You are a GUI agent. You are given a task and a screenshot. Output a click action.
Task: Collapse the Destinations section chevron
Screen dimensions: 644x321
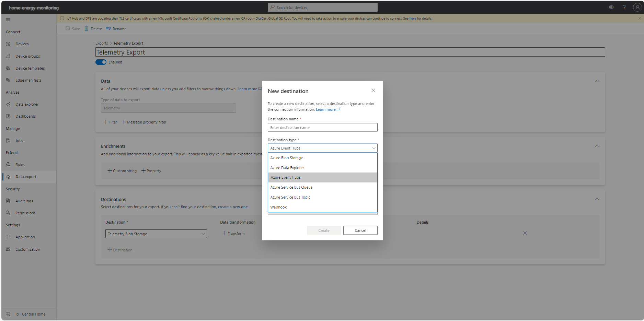click(597, 199)
